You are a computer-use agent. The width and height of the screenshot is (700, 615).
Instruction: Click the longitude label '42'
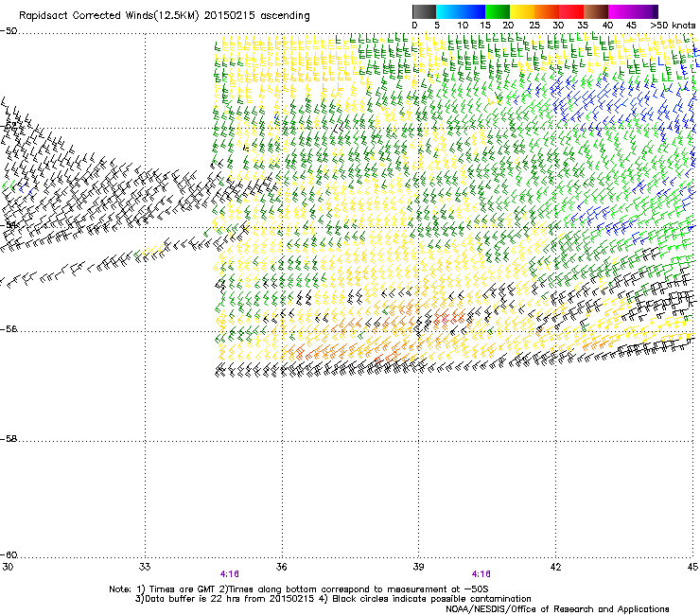(x=555, y=567)
